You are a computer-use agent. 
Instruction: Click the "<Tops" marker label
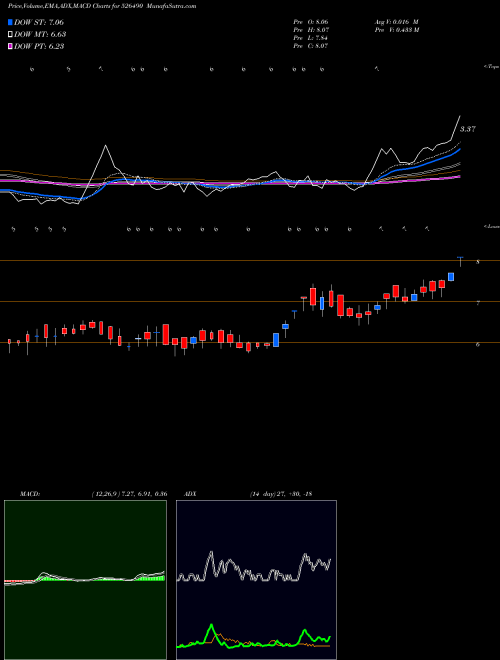click(x=492, y=67)
